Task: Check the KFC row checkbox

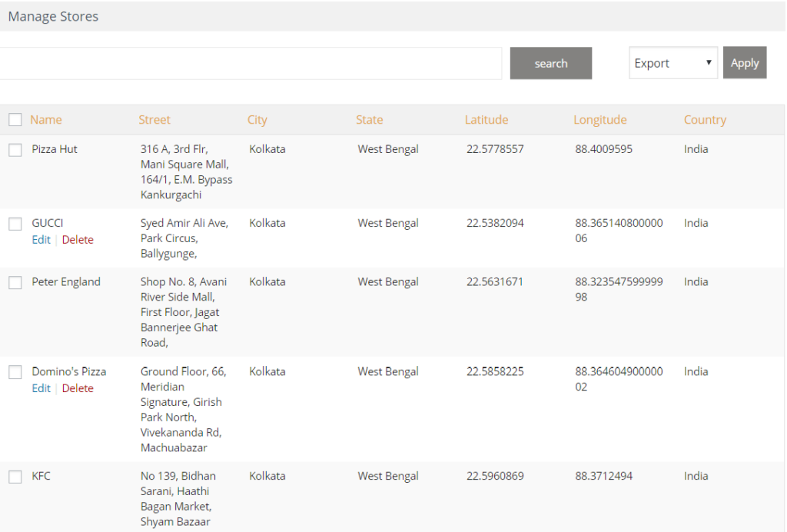Action: tap(15, 477)
